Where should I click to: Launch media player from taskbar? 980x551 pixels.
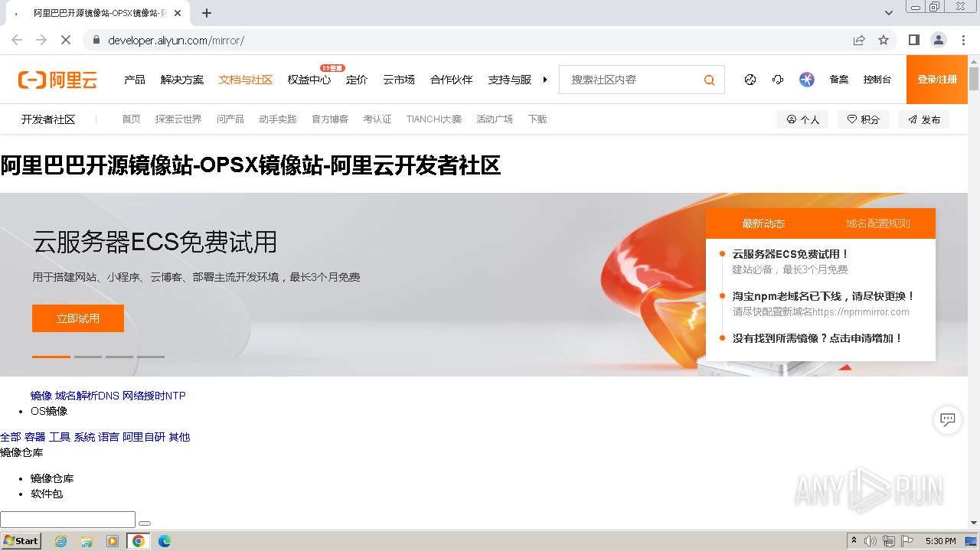[x=113, y=541]
